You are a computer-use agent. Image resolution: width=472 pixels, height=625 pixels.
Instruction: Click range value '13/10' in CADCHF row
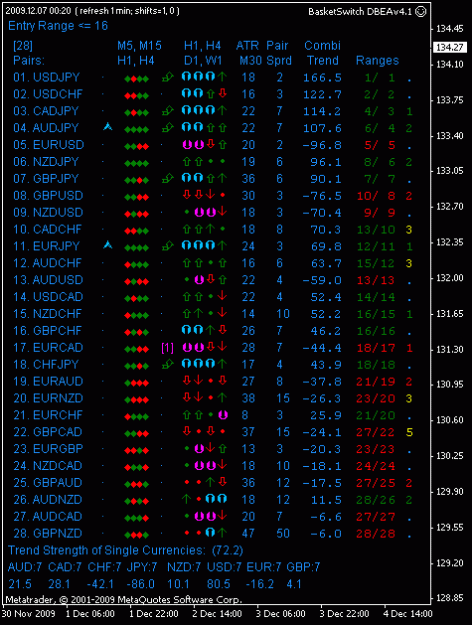tap(376, 230)
